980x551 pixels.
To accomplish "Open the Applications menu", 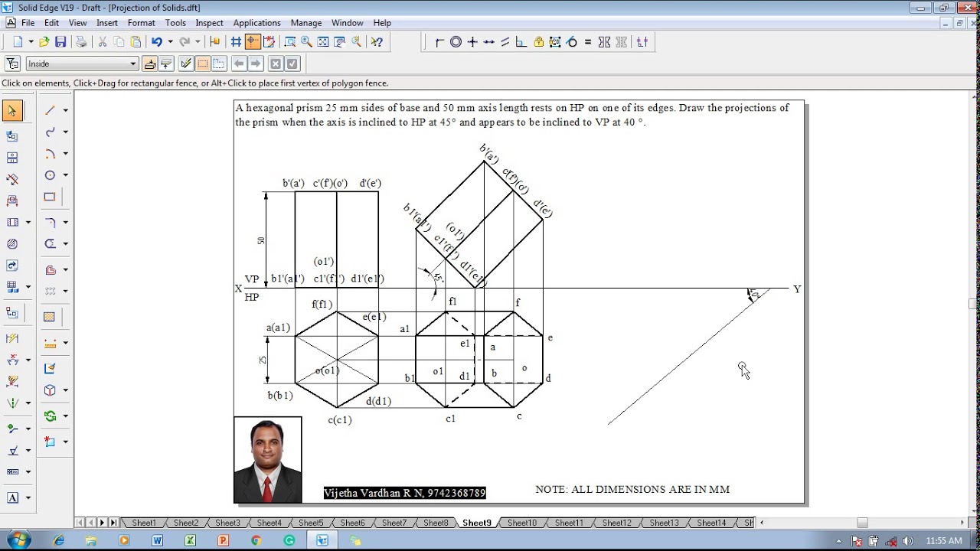I will tap(256, 23).
